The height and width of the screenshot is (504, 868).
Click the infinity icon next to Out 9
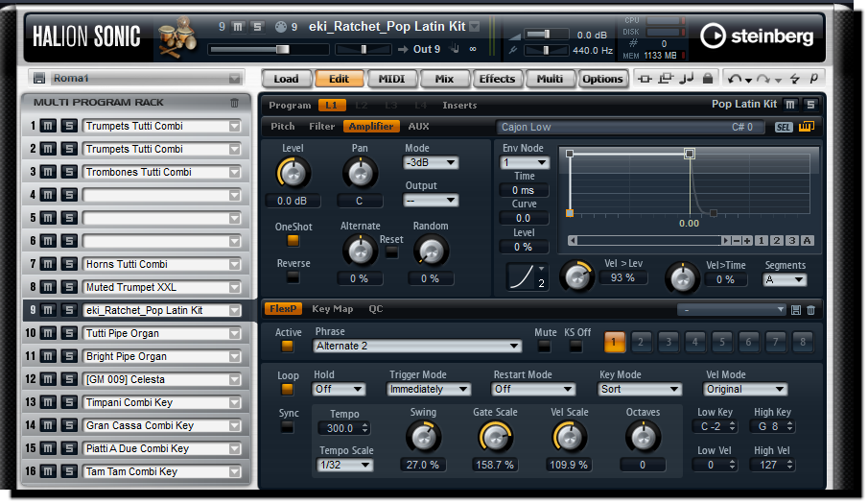473,49
